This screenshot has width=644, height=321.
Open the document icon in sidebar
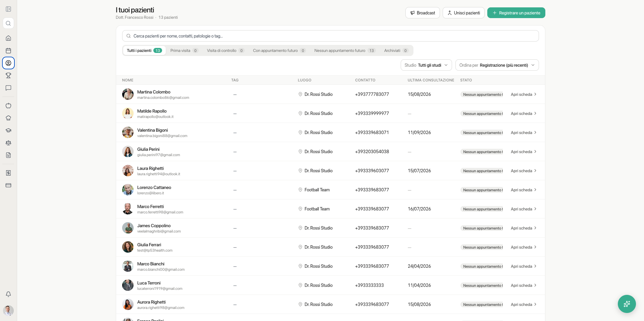pyautogui.click(x=8, y=155)
